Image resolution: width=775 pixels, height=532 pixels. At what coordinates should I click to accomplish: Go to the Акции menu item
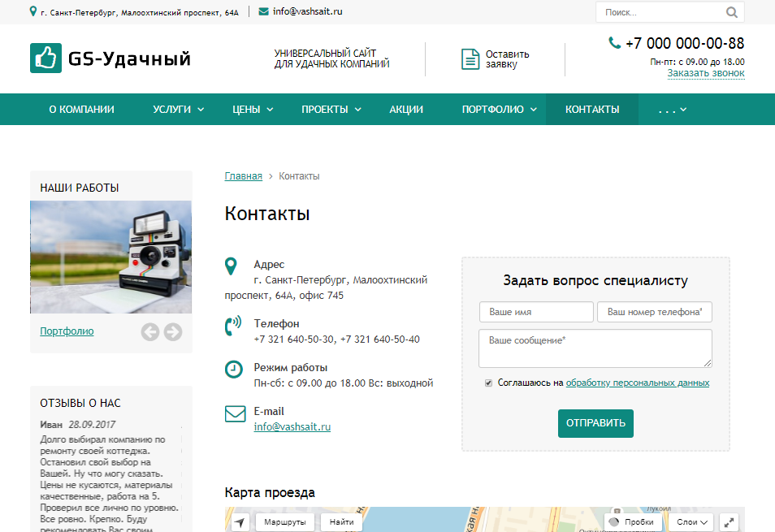click(406, 110)
